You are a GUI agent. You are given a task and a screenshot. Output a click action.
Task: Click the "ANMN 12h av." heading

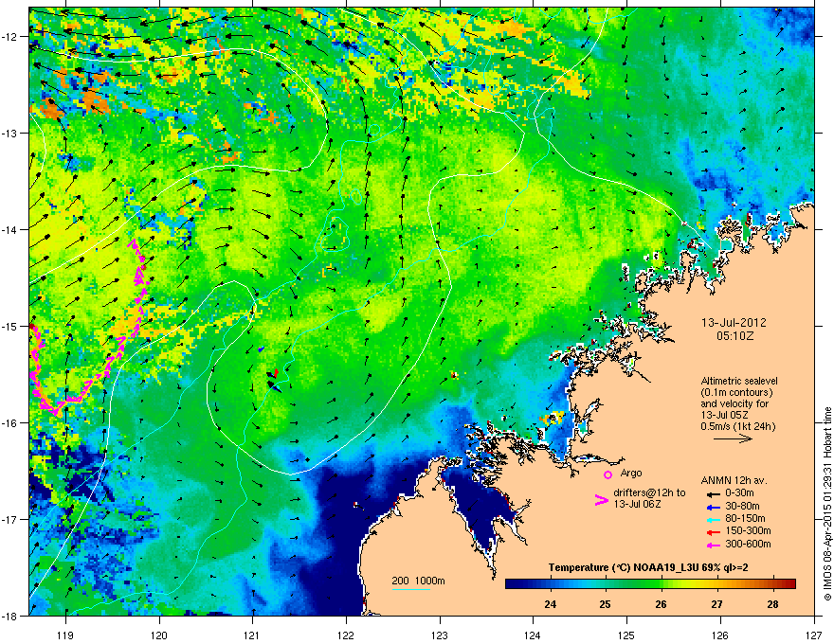[734, 481]
